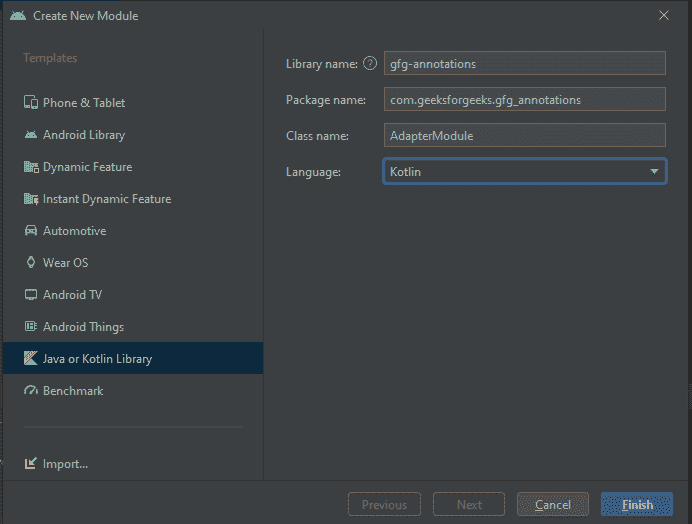
Task: Click the Language dropdown arrow
Action: tap(654, 172)
